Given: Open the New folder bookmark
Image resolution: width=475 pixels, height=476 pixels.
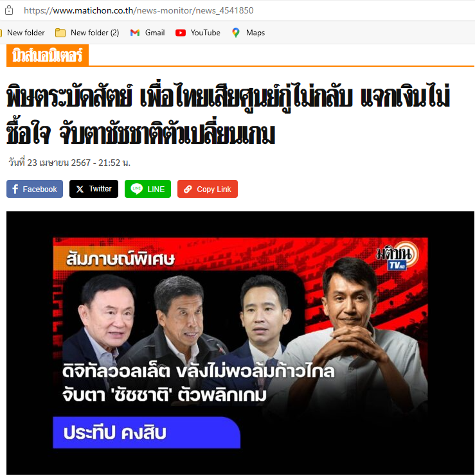Looking at the screenshot, I should (x=22, y=33).
